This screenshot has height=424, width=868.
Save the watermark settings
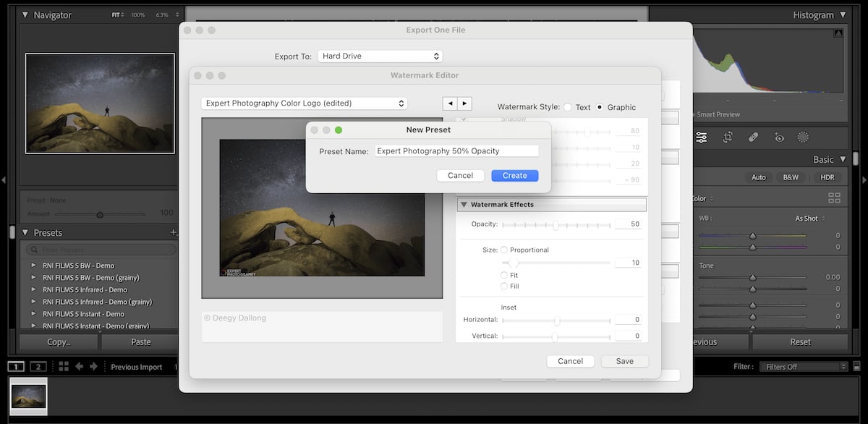point(624,360)
